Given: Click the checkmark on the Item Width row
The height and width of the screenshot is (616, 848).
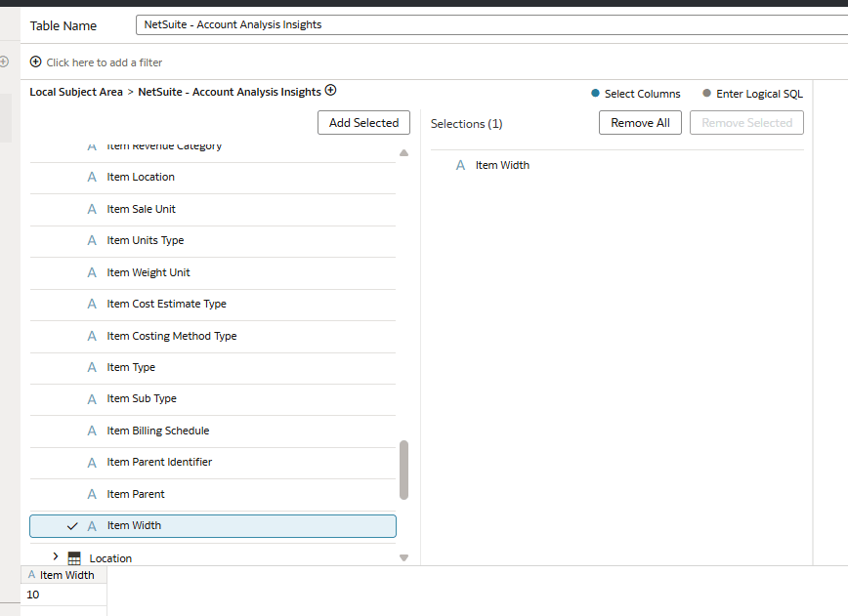Looking at the screenshot, I should (x=72, y=526).
